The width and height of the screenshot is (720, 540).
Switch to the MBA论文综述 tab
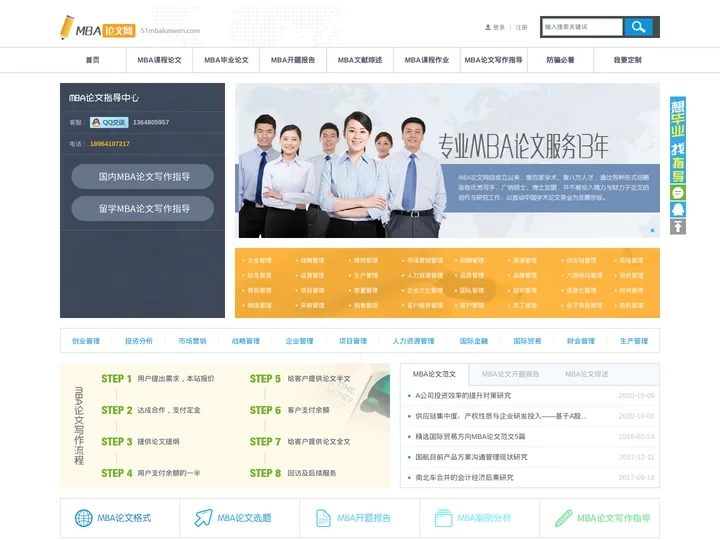pyautogui.click(x=587, y=374)
